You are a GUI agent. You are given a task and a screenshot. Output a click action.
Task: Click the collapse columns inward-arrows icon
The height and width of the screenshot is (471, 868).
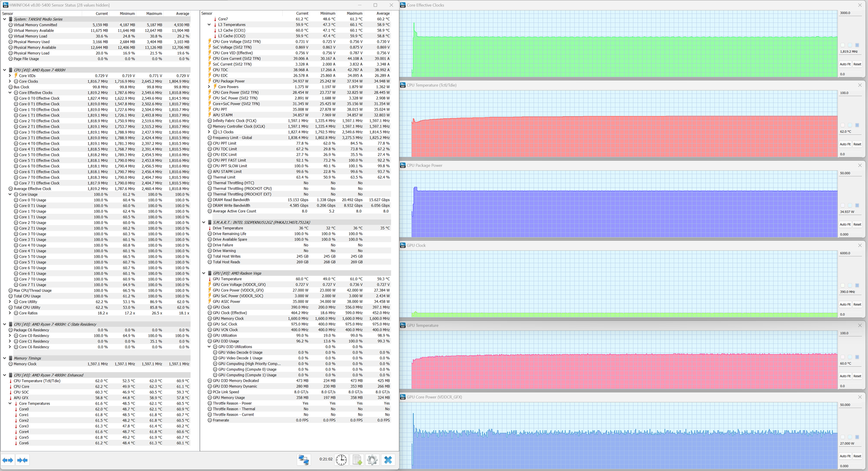tap(23, 460)
